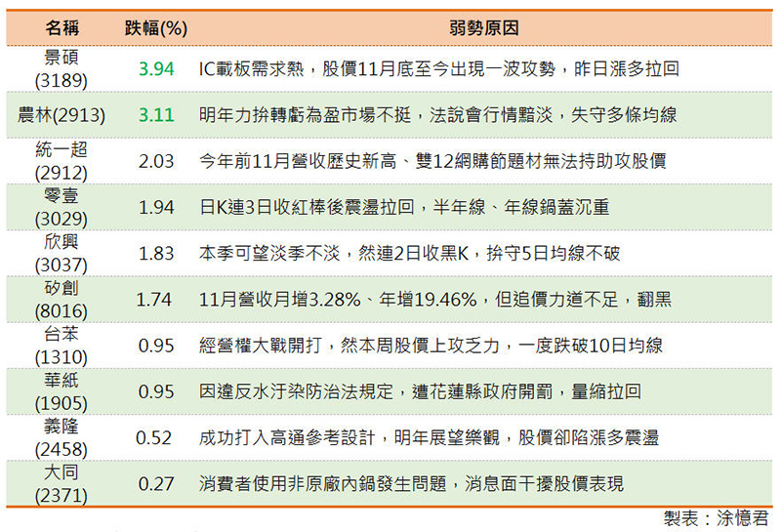Click the 跌幅(%) column header
Screen dimensions: 781x532
(156, 28)
